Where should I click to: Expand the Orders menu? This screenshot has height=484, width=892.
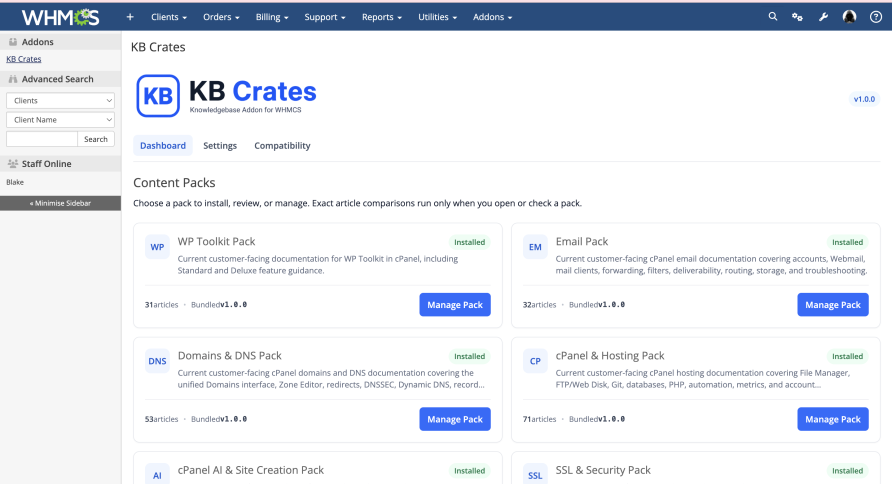[221, 17]
